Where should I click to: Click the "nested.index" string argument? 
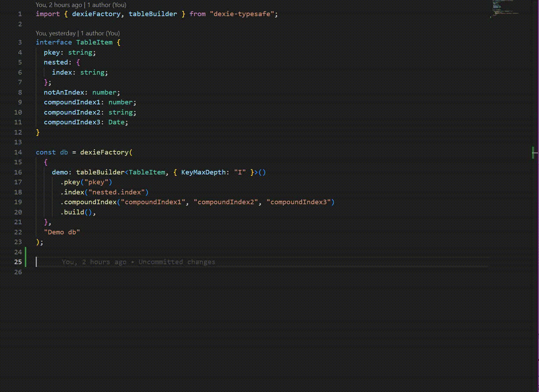coord(116,192)
